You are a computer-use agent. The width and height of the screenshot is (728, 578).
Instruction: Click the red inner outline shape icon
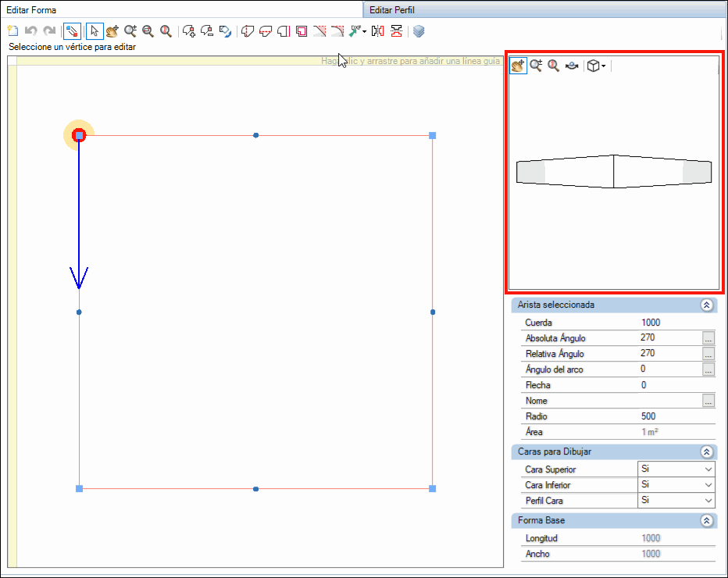tap(302, 31)
